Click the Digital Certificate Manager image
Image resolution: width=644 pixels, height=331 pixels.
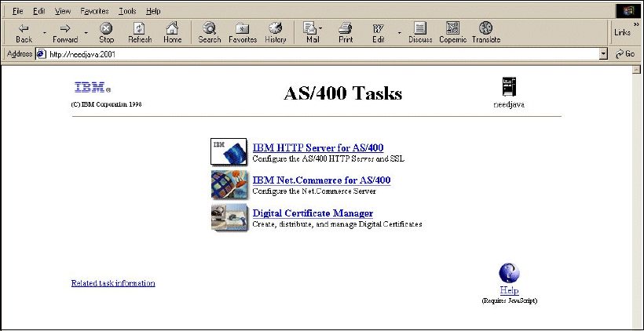[229, 217]
